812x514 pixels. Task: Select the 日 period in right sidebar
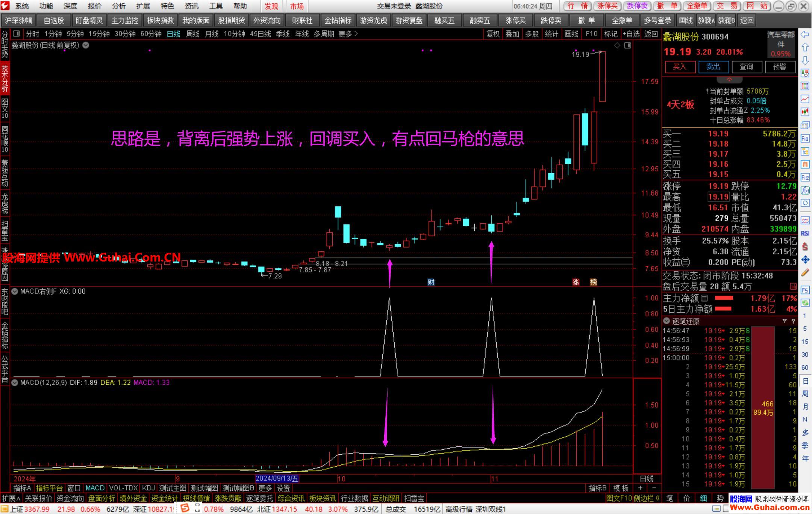coord(805,381)
